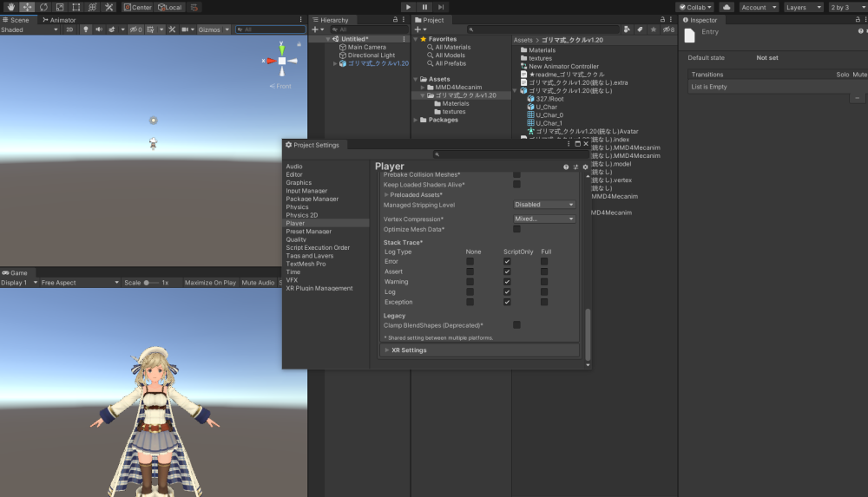Open Player settings help icon

coord(566,167)
